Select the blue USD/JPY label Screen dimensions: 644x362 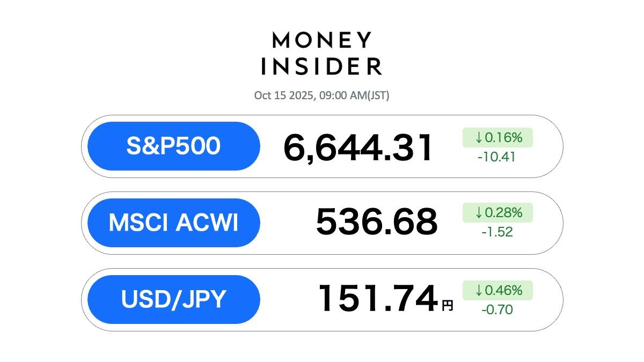[x=173, y=299]
